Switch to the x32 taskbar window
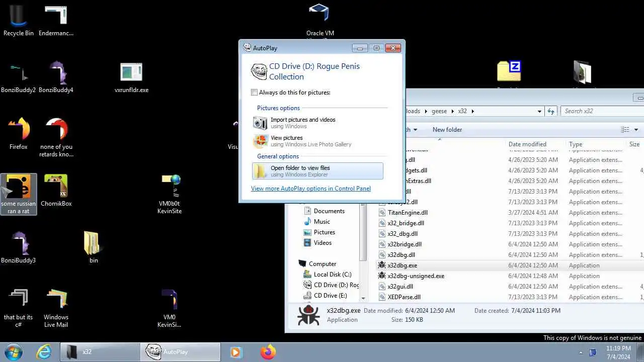Image resolution: width=644 pixels, height=362 pixels. click(100, 352)
